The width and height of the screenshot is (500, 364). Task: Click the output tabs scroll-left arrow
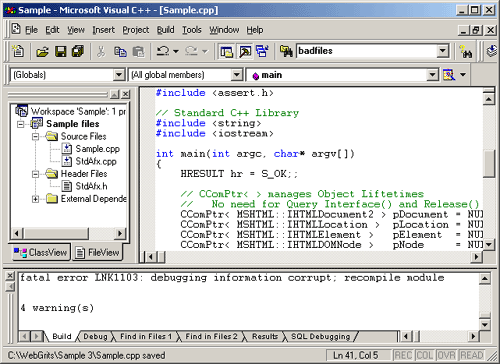tap(24, 336)
